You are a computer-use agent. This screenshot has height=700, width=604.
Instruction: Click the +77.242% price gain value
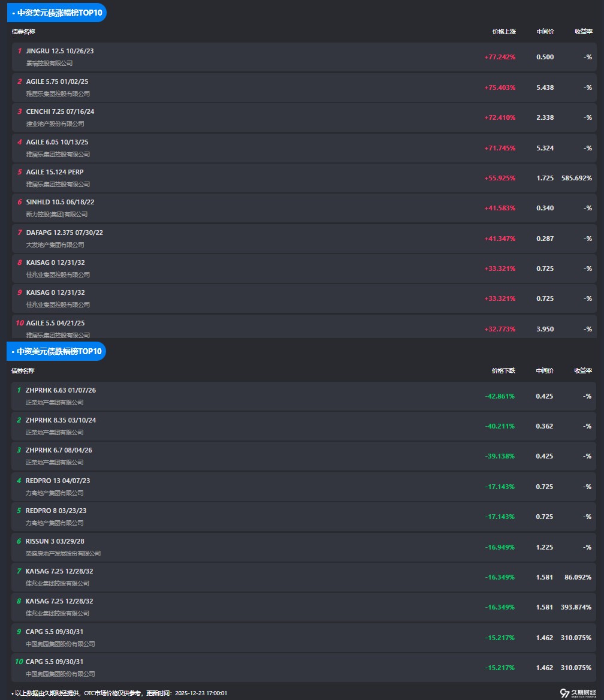pos(500,57)
